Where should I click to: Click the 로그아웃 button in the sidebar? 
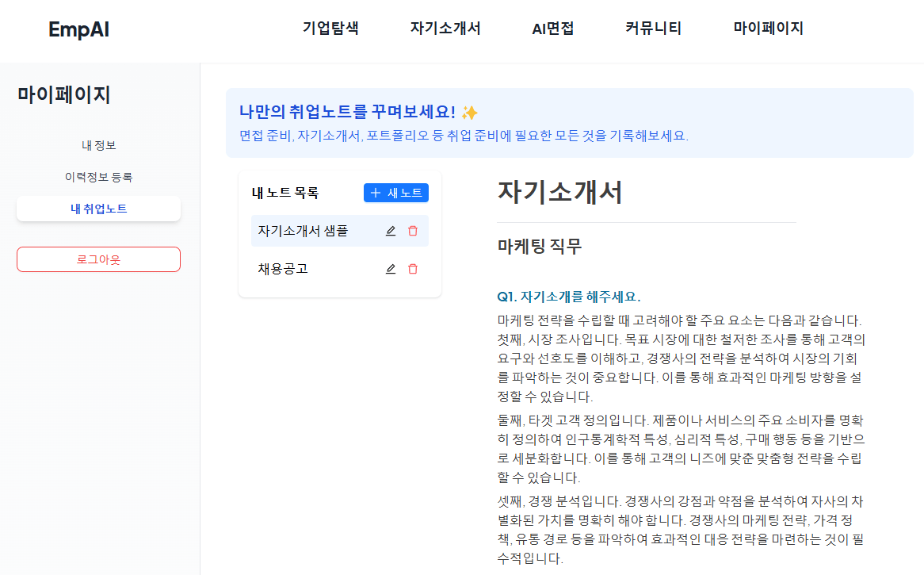[x=98, y=259]
